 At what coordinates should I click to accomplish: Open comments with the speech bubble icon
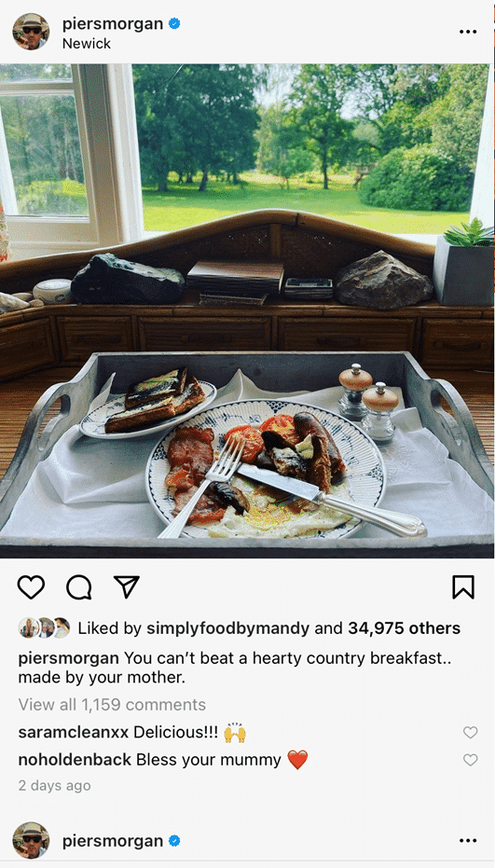click(x=78, y=586)
